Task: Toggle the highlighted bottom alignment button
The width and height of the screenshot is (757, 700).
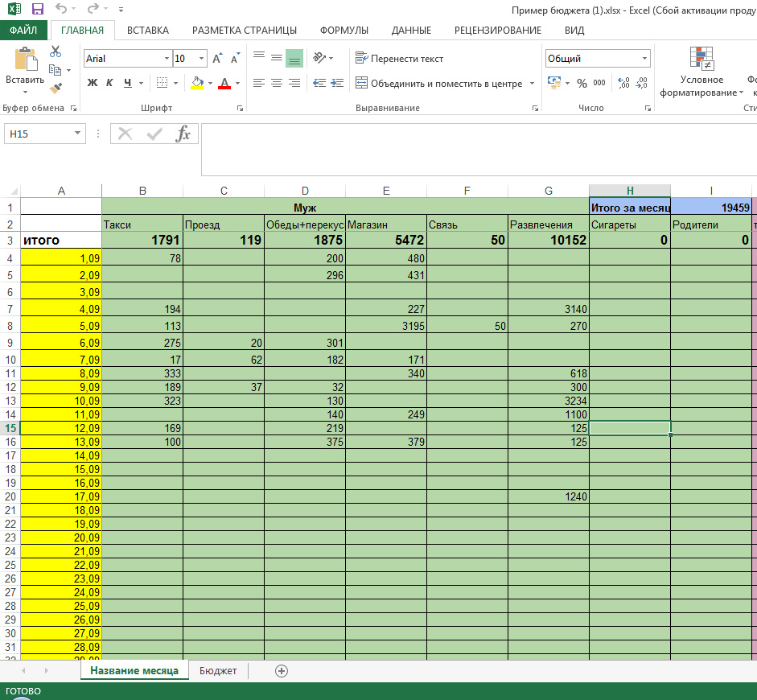Action: click(x=294, y=58)
